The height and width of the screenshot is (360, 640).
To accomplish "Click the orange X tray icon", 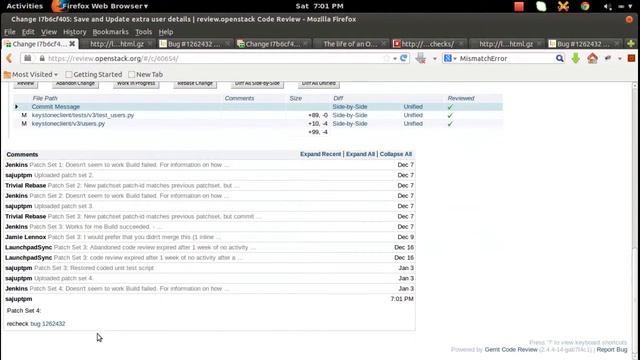I will coord(563,6).
